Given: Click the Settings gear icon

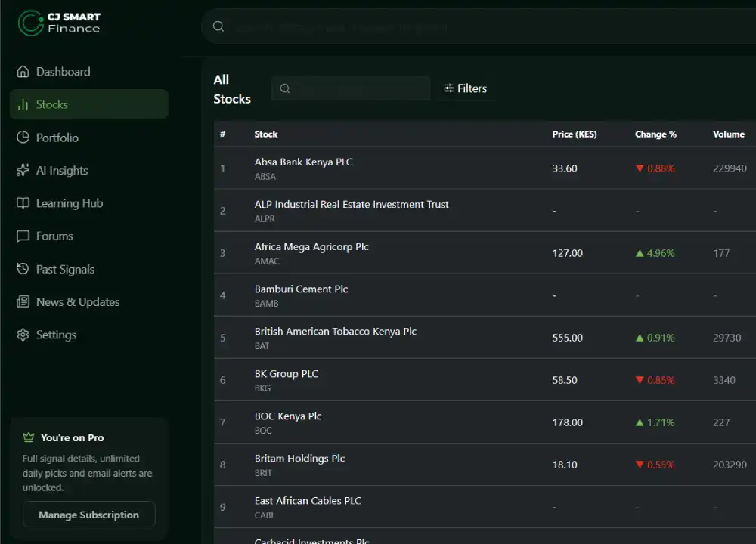Looking at the screenshot, I should 23,335.
